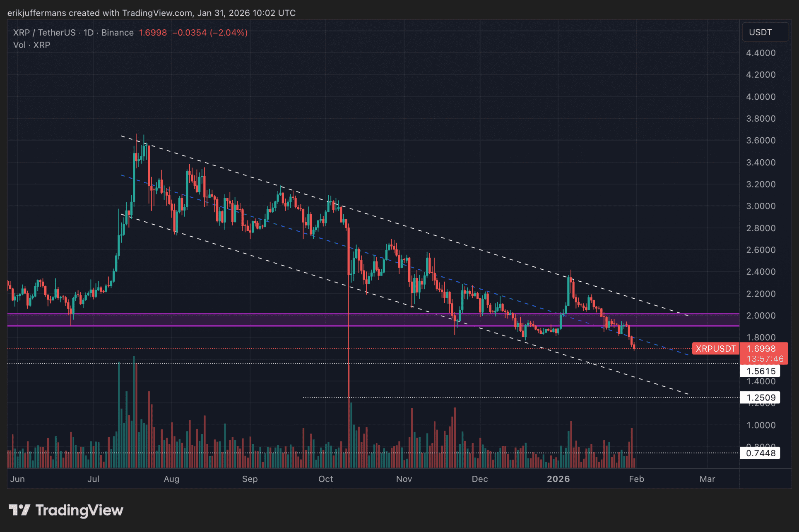Click the Oct label on the time axis
The image size is (799, 532).
pyautogui.click(x=325, y=479)
